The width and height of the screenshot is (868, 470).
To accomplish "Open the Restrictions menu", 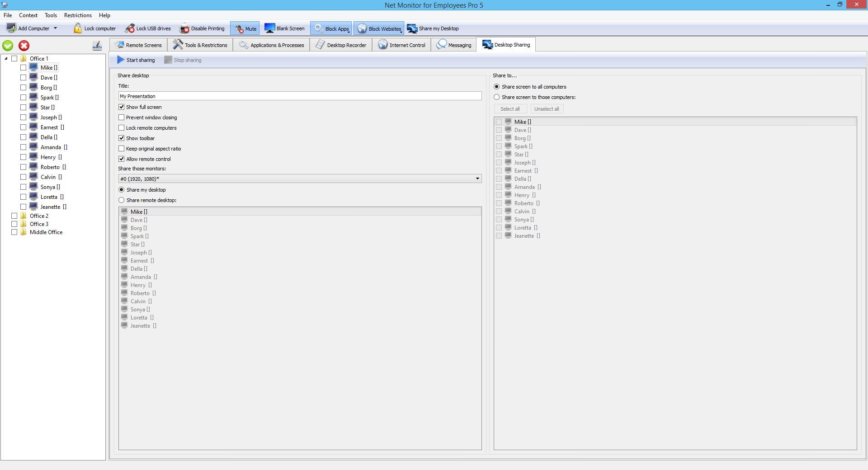I will pos(78,15).
